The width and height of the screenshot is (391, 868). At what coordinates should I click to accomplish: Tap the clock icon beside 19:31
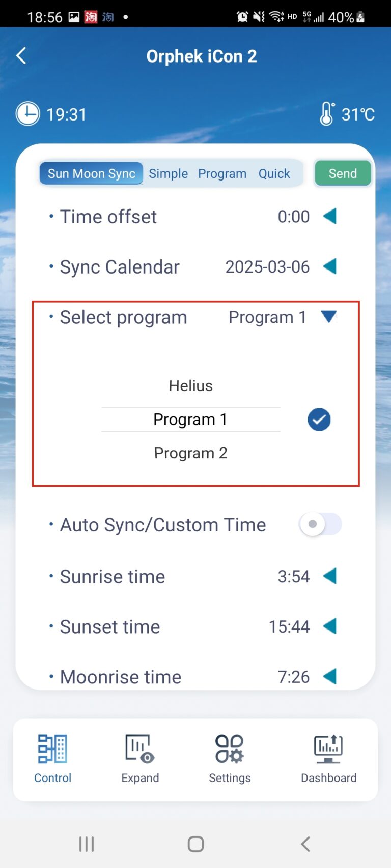tap(27, 114)
